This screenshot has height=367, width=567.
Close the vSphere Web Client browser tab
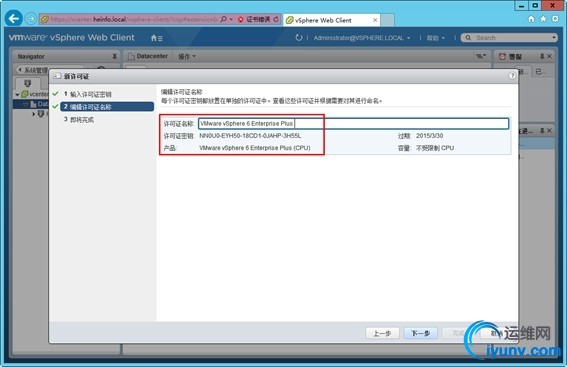[x=375, y=20]
